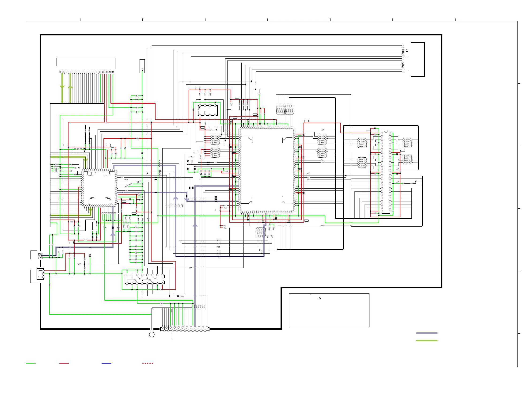The width and height of the screenshot is (532, 395).
Task: Click the red solid line legend sample
Action: (64, 363)
